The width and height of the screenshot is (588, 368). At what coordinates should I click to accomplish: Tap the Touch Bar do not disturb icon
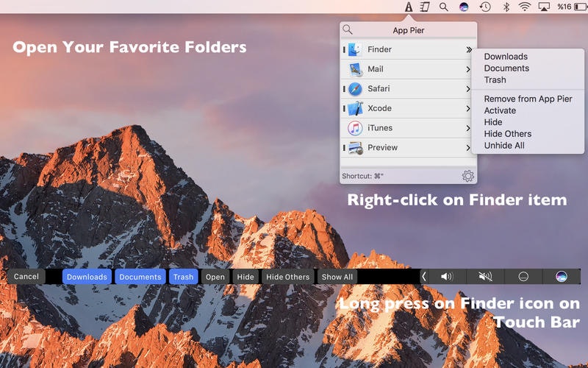pos(523,277)
